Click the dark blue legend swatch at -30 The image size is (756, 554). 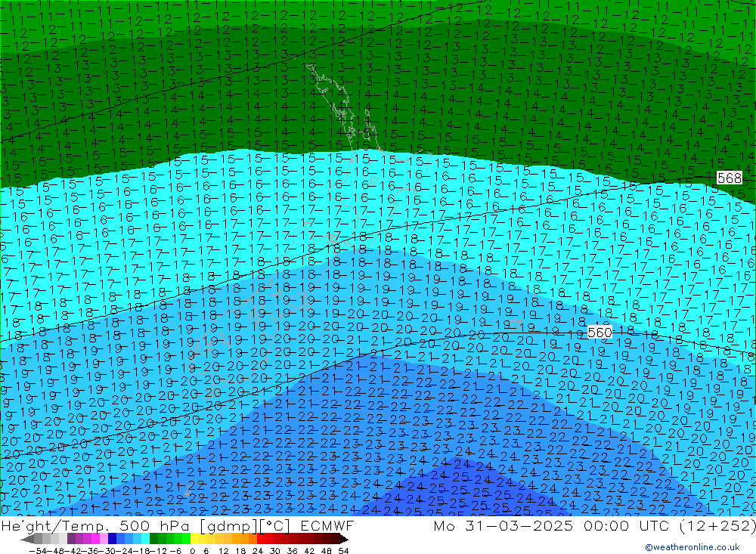113,539
